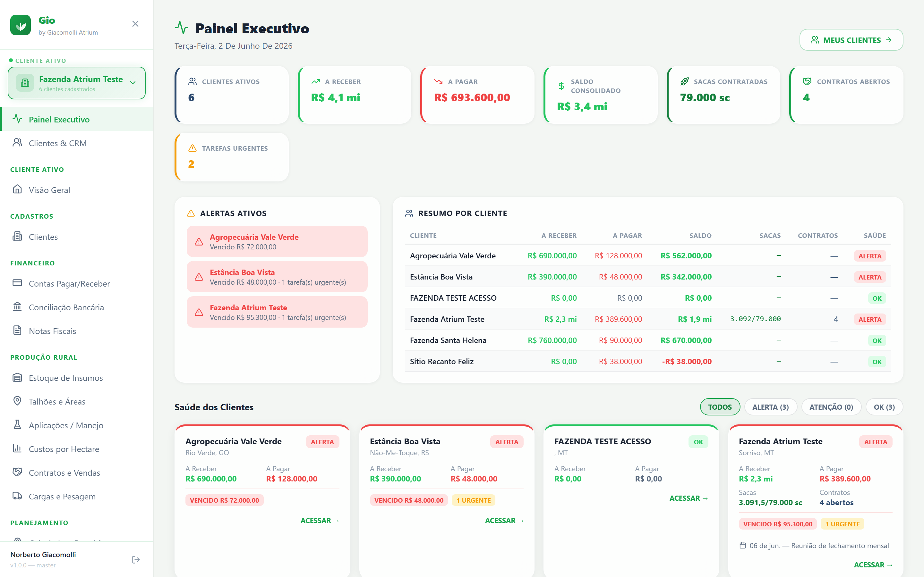Expand the Fazenda Atrium Teste client selector
This screenshot has width=924, height=577.
(77, 83)
